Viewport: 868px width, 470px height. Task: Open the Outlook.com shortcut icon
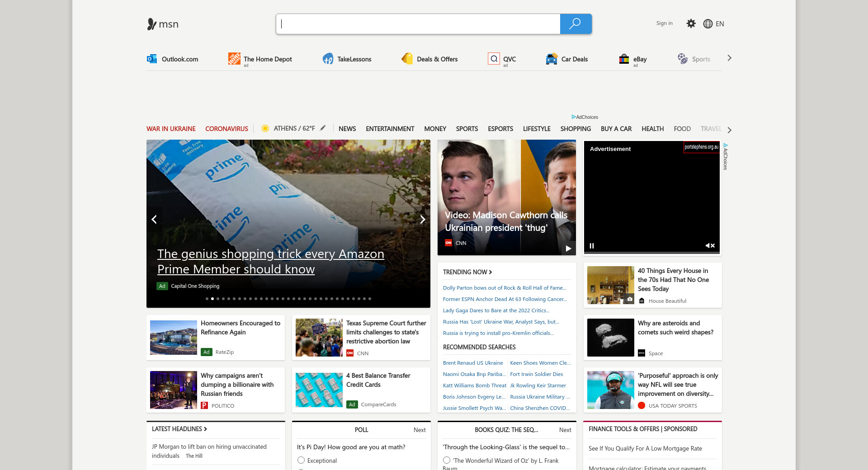pyautogui.click(x=152, y=59)
